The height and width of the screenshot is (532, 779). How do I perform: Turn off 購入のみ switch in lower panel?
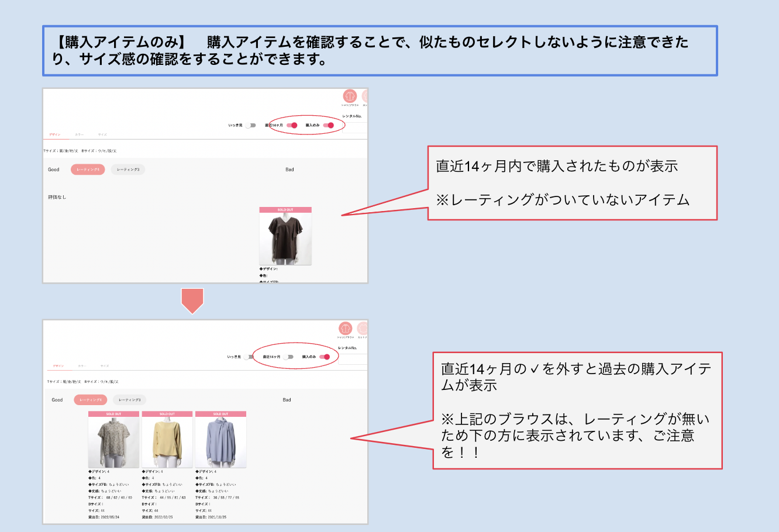click(325, 357)
